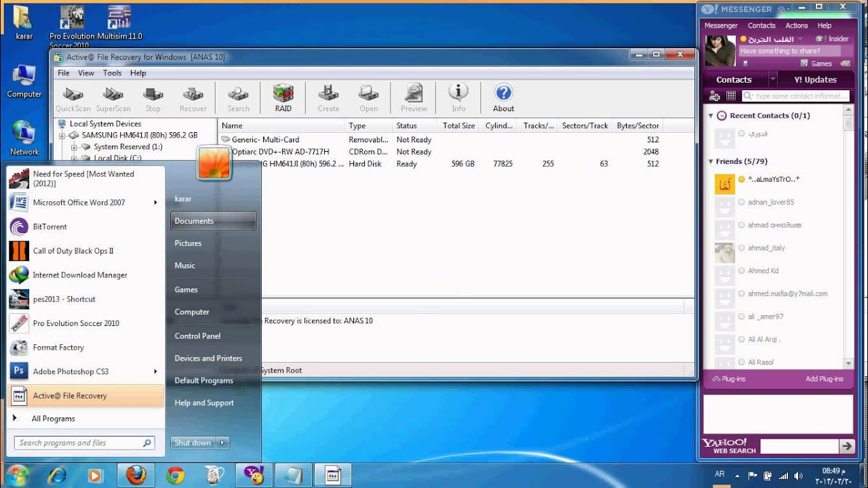
Task: Open the Network desktop icon
Action: click(x=24, y=138)
